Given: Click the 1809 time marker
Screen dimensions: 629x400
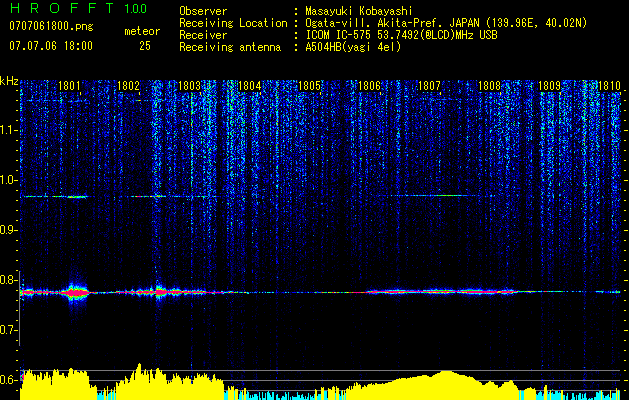Looking at the screenshot, I should click(x=549, y=85).
